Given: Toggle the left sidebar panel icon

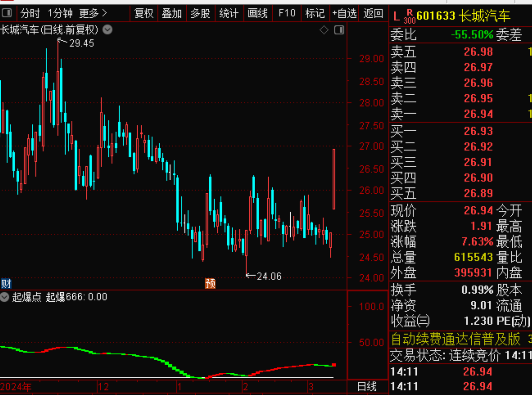Looking at the screenshot, I should [x=7, y=13].
